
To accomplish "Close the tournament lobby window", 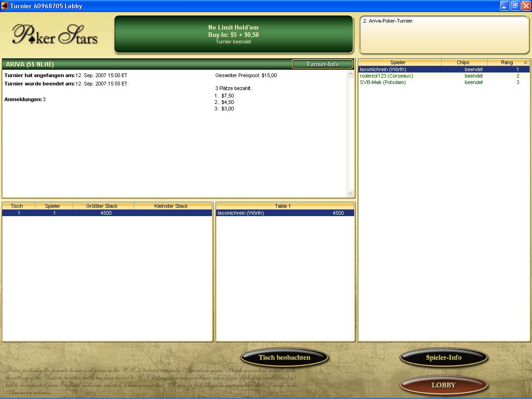I will click(526, 6).
